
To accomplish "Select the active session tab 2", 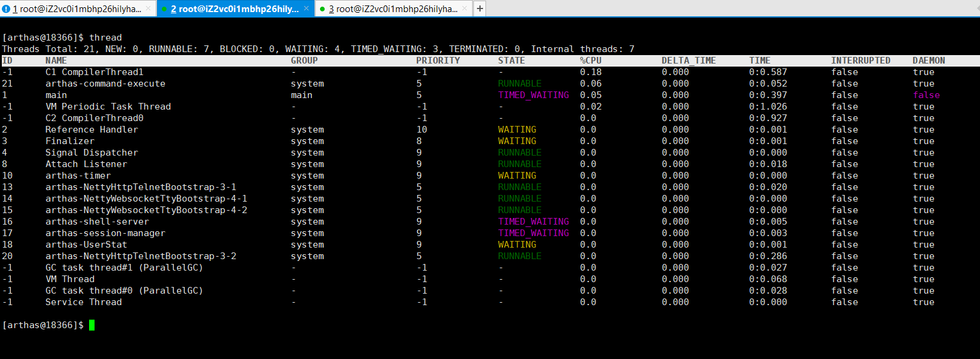I will (x=235, y=8).
